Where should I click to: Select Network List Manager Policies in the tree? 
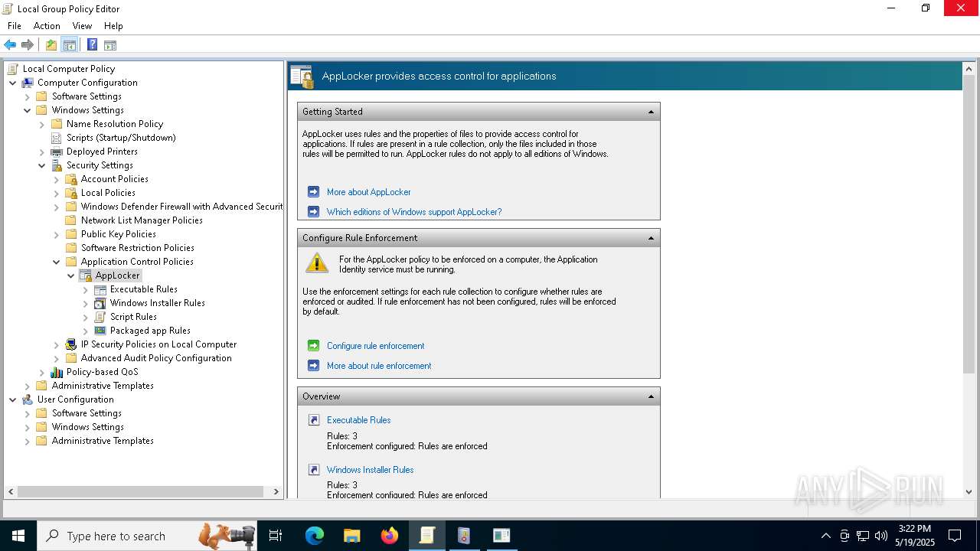[x=142, y=220]
